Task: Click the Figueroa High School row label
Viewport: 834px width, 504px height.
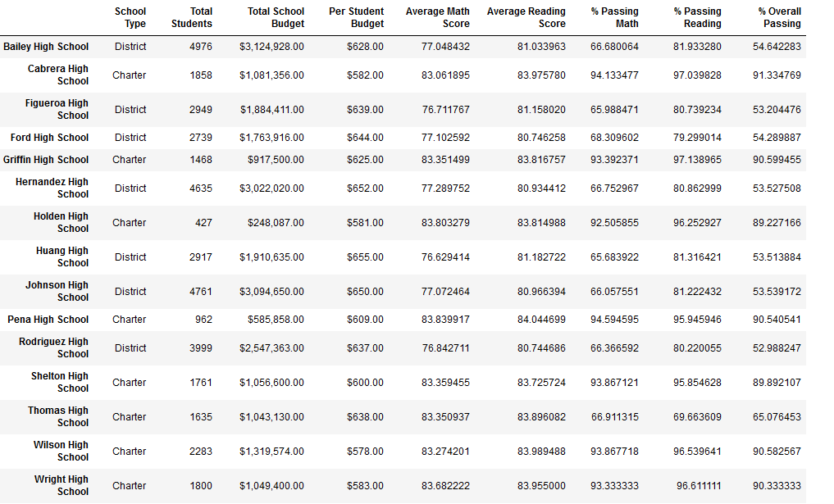Action: 57,110
